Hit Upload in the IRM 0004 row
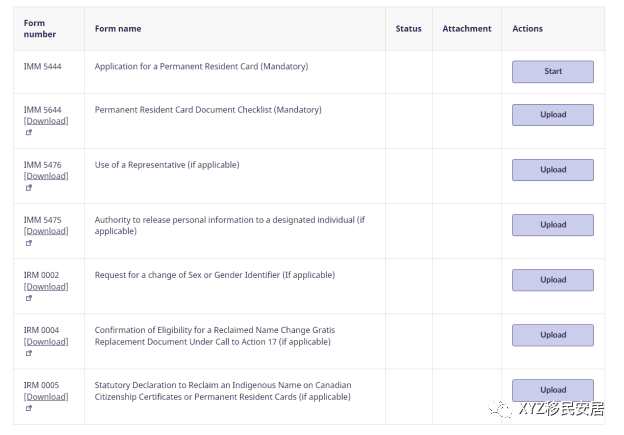This screenshot has width=624, height=435. tap(552, 335)
